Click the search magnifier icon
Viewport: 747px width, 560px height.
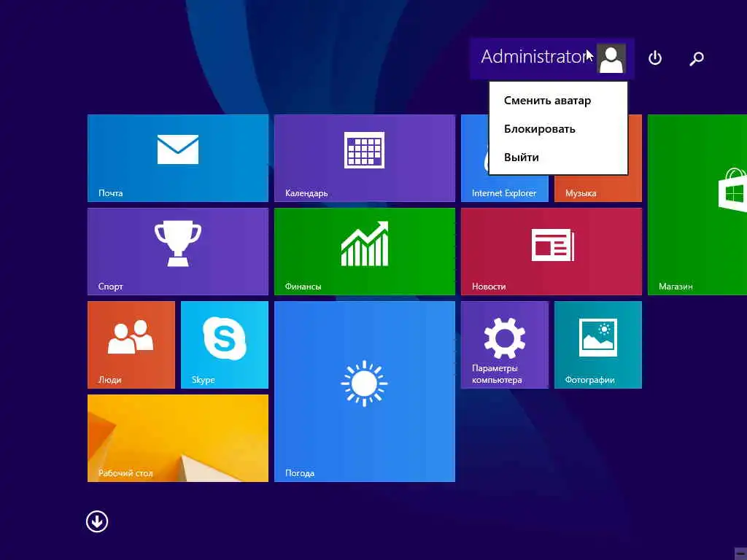pyautogui.click(x=697, y=58)
